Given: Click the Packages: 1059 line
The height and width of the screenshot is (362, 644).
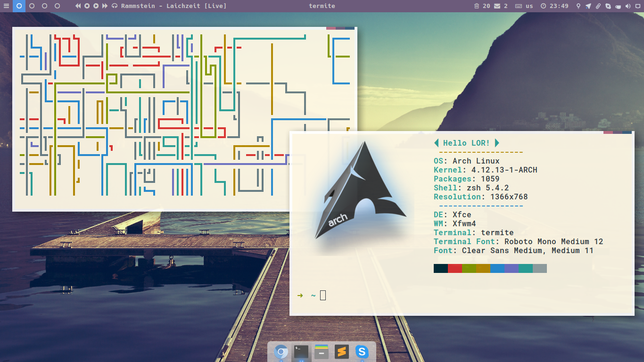Looking at the screenshot, I should tap(466, 179).
